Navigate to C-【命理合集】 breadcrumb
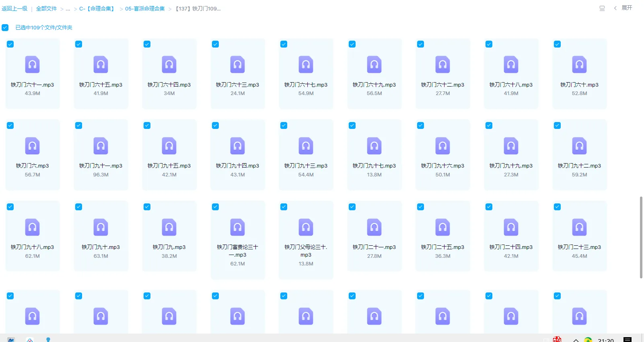The width and height of the screenshot is (644, 342). (x=98, y=8)
